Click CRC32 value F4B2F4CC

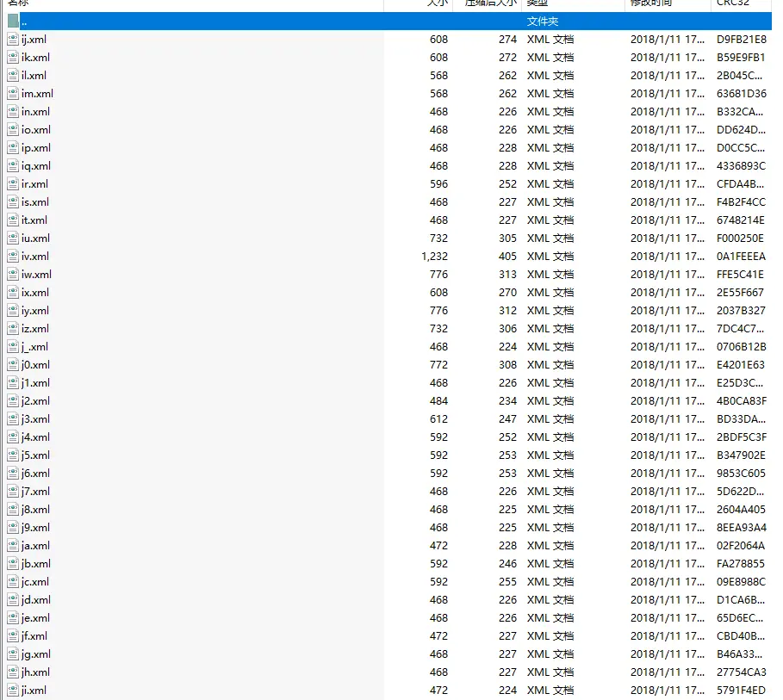click(741, 202)
